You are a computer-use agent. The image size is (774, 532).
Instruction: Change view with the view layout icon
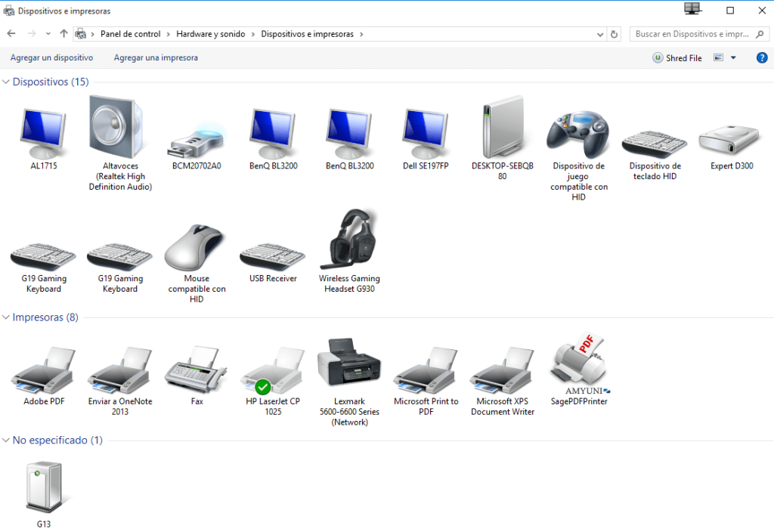[x=718, y=57]
